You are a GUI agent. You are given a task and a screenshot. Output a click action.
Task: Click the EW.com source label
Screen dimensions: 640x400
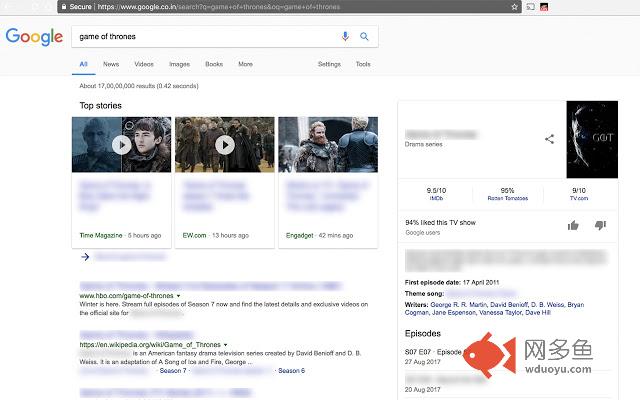(x=194, y=236)
